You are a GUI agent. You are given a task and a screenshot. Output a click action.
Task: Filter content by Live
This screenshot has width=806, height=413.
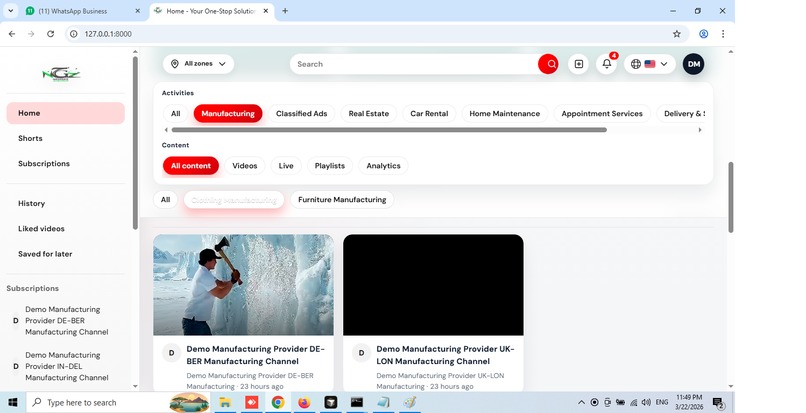286,166
